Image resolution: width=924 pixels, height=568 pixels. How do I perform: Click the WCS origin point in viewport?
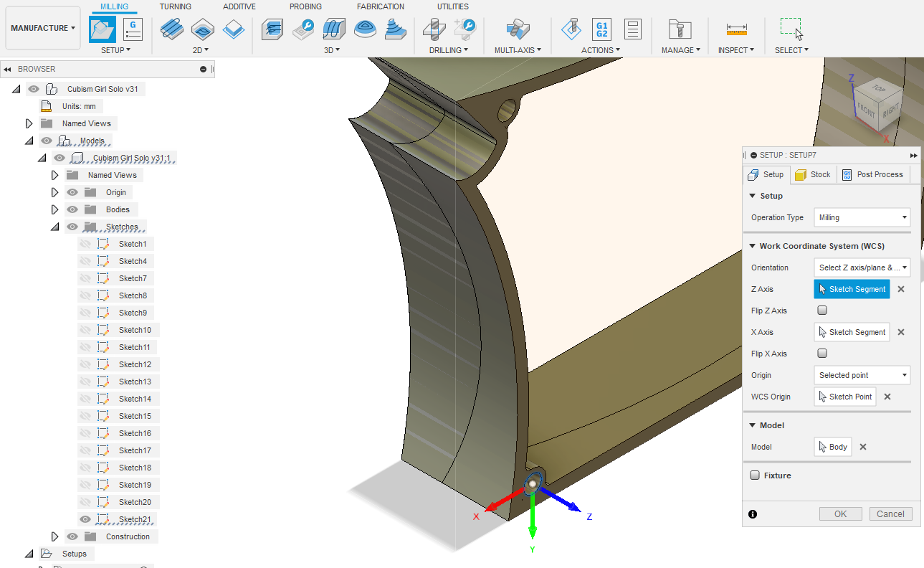point(532,485)
